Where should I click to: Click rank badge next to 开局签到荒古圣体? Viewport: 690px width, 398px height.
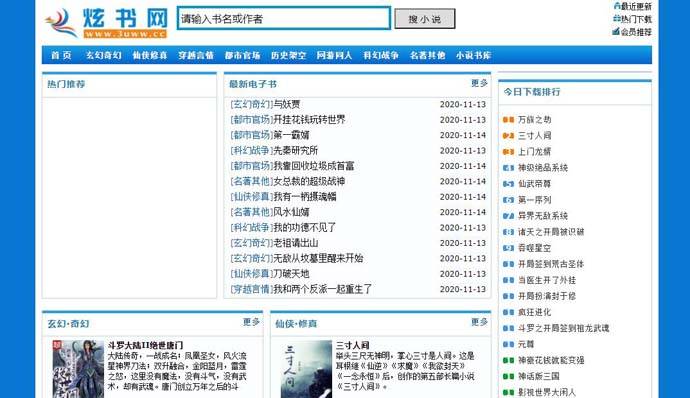click(x=508, y=264)
